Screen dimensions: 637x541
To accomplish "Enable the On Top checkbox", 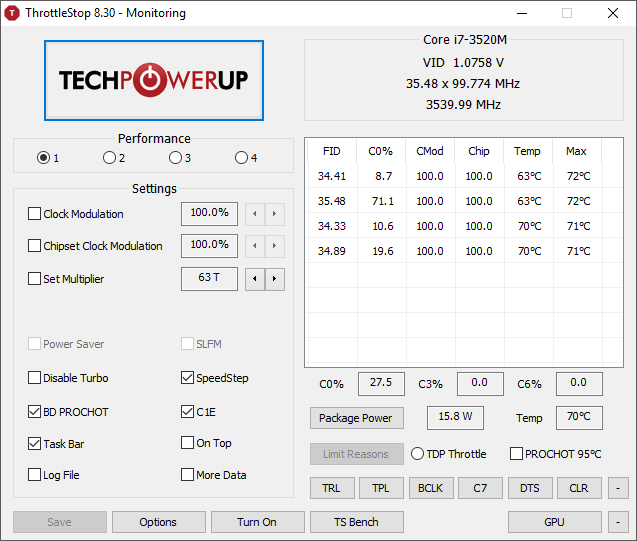I will coord(187,443).
